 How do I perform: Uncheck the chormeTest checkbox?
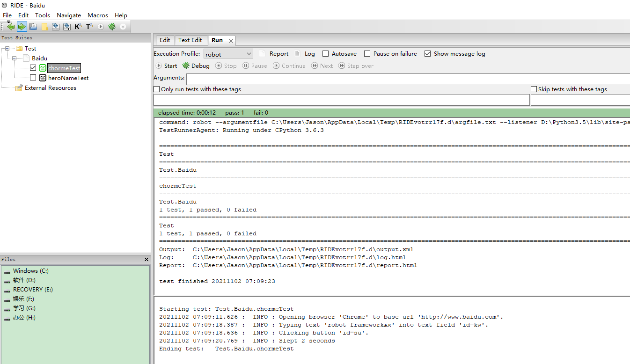click(33, 68)
